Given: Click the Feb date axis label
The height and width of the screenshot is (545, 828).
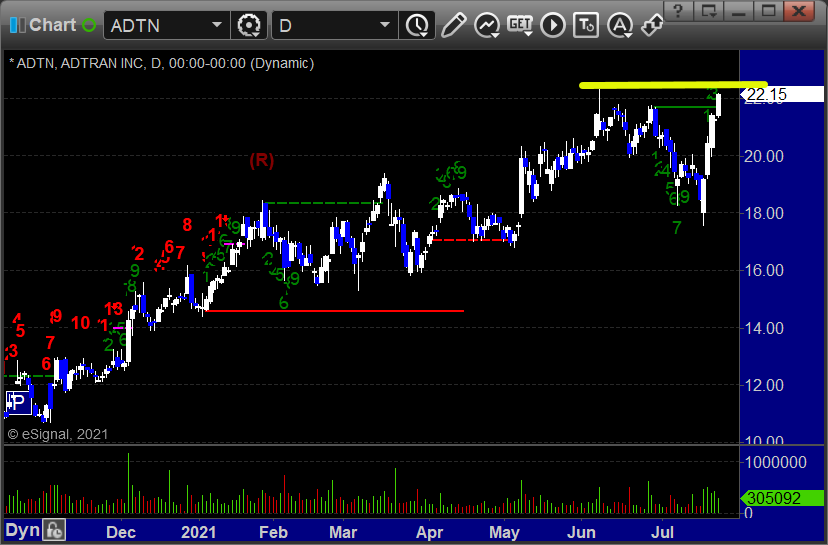Looking at the screenshot, I should point(274,532).
